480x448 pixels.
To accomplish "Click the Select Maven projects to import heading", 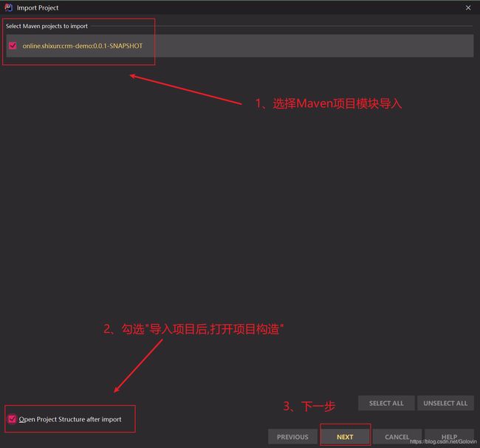I will pos(47,27).
